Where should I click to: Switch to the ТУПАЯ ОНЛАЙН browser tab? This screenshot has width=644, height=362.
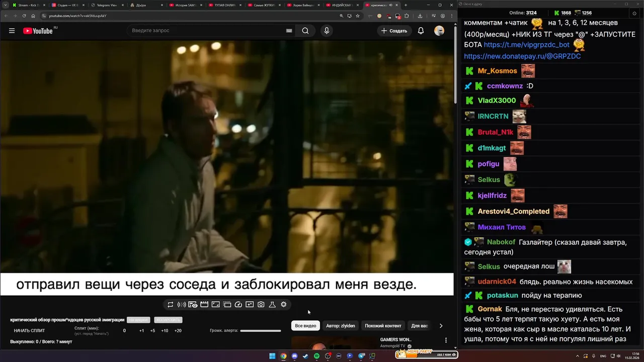click(x=224, y=5)
